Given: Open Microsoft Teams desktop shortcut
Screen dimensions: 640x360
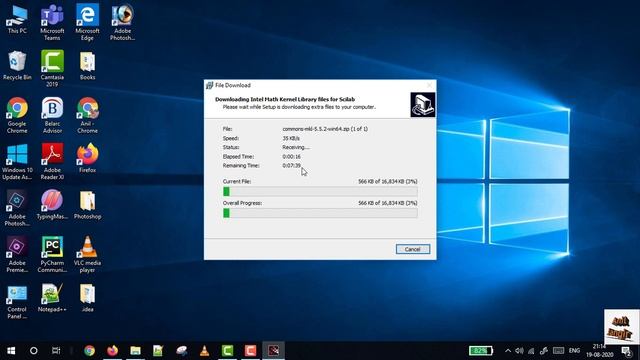Looking at the screenshot, I should 52,22.
